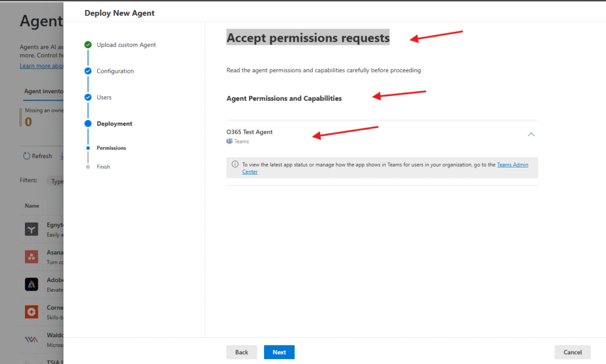Click the Adobe app icon

(x=31, y=284)
